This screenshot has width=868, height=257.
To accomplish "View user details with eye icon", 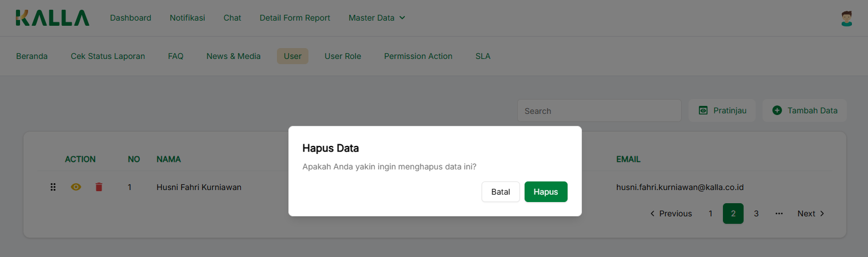I will pos(76,187).
